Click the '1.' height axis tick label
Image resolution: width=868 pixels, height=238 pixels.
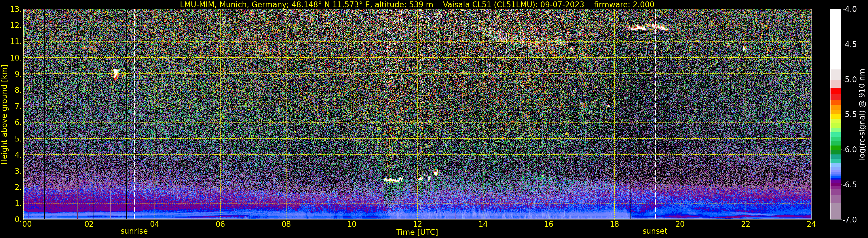(18, 204)
